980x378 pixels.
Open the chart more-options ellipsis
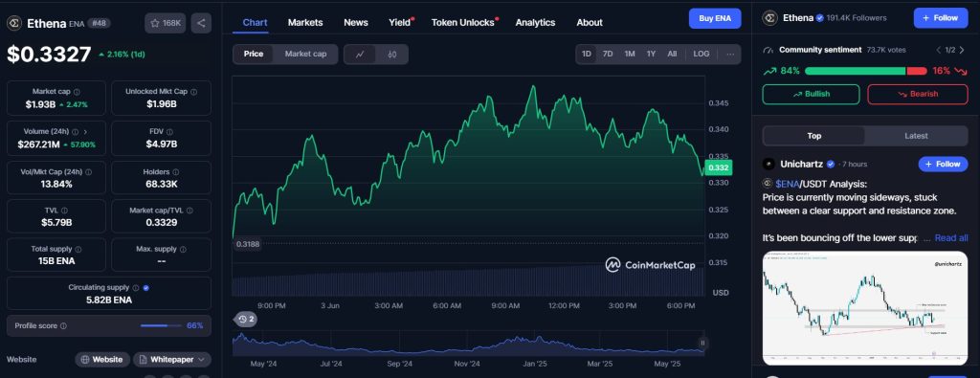pyautogui.click(x=730, y=54)
